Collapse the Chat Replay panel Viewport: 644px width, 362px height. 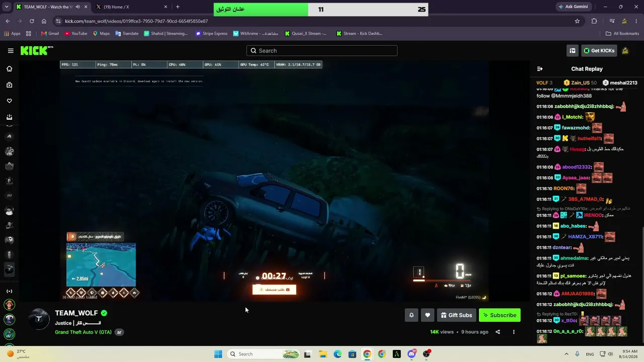point(540,69)
